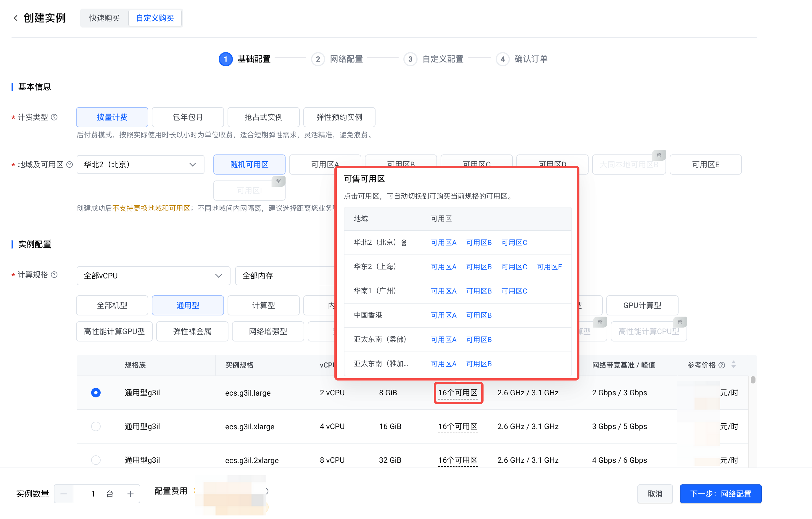812x519 pixels.
Task: Select the 包年包月 billing option
Action: [188, 117]
